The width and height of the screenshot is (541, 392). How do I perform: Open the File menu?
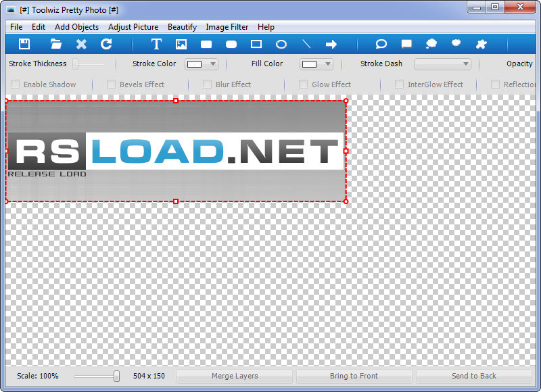(x=16, y=27)
